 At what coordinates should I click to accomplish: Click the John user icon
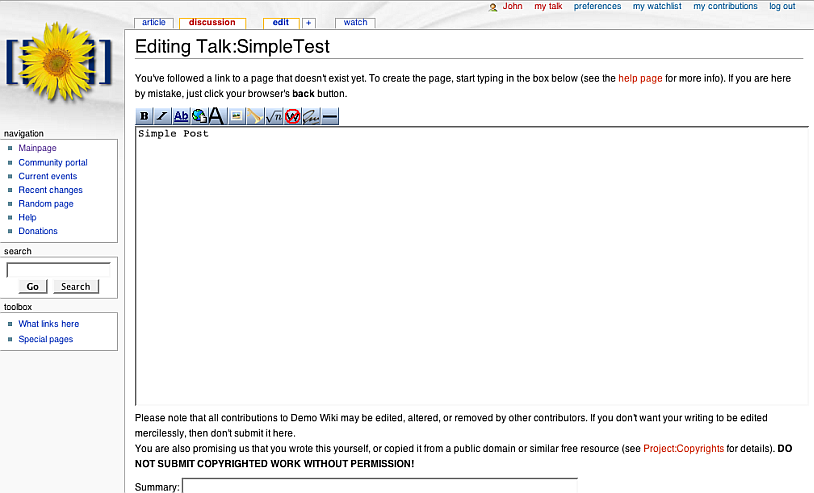click(x=493, y=7)
